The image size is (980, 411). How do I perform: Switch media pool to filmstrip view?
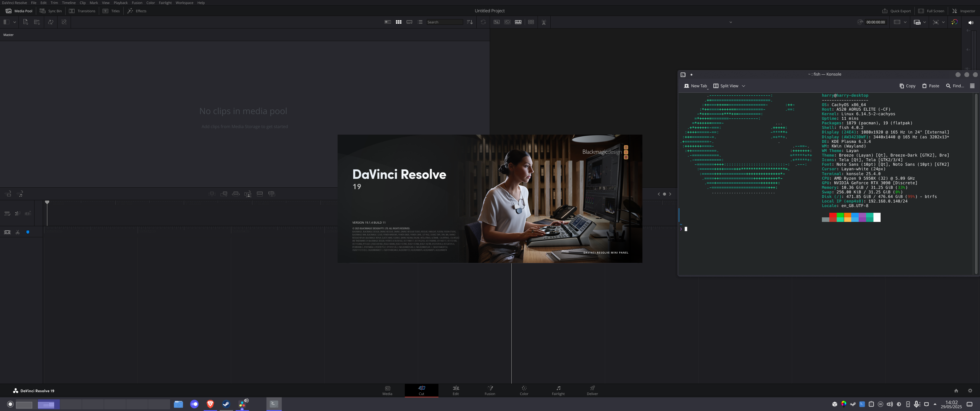[x=409, y=22]
